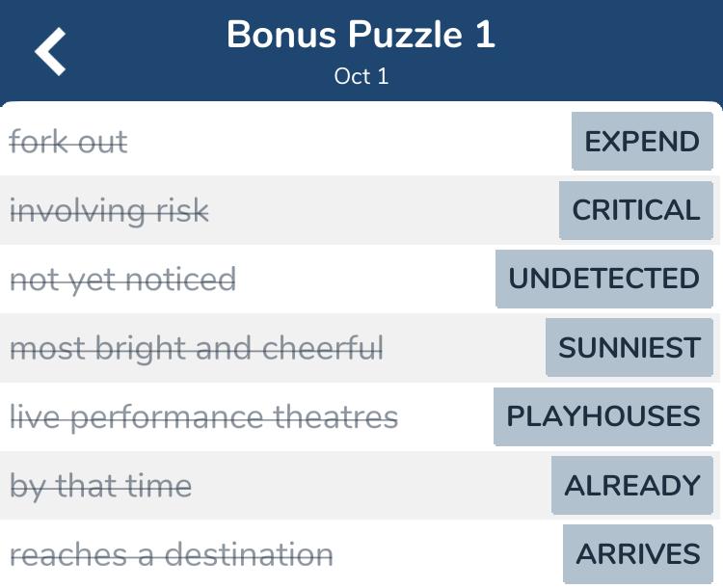Tap the 'involving risk' clue
This screenshot has width=723, height=588.
pyautogui.click(x=109, y=211)
